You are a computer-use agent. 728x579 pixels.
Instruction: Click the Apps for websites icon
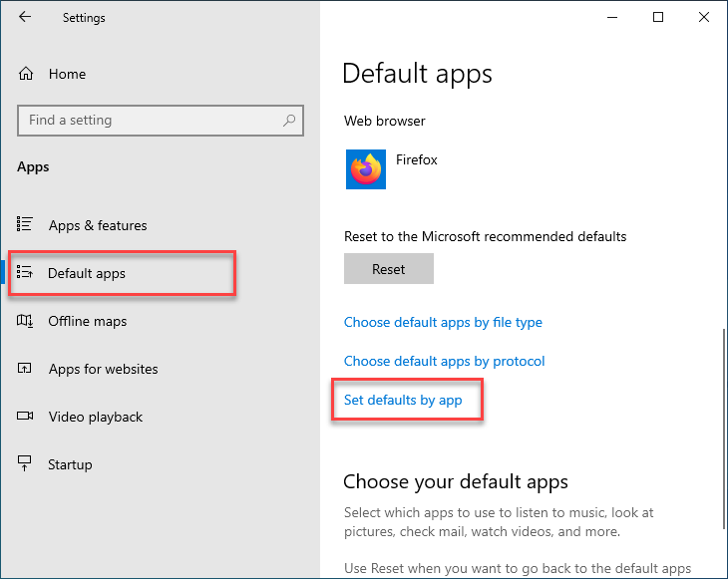pos(25,368)
